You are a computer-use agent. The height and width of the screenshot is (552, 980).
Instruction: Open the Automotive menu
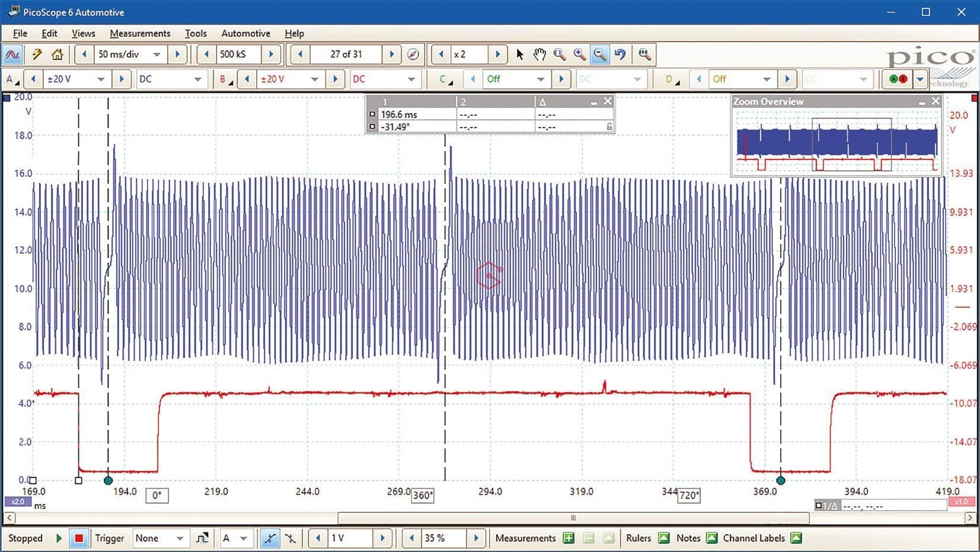pyautogui.click(x=245, y=34)
